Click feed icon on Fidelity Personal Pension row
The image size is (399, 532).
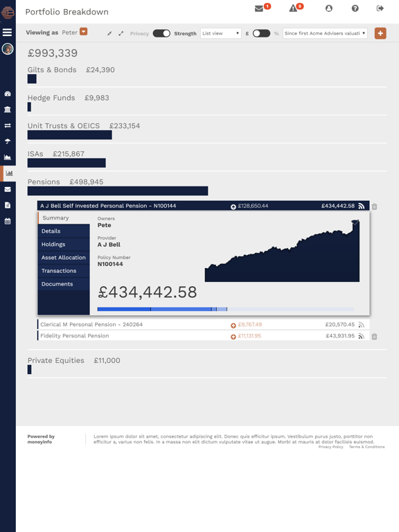[362, 336]
